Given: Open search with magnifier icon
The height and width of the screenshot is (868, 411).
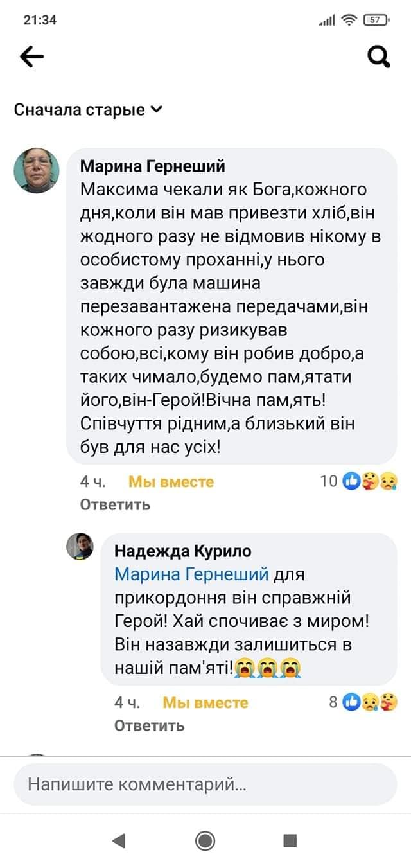Looking at the screenshot, I should pos(379,57).
